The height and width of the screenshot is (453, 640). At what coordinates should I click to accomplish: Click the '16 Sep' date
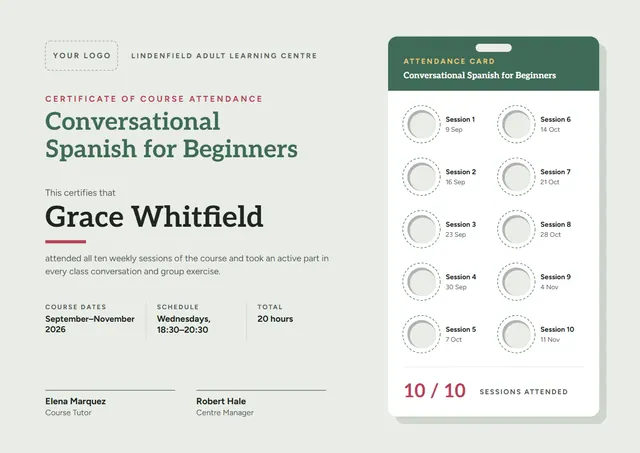click(455, 182)
